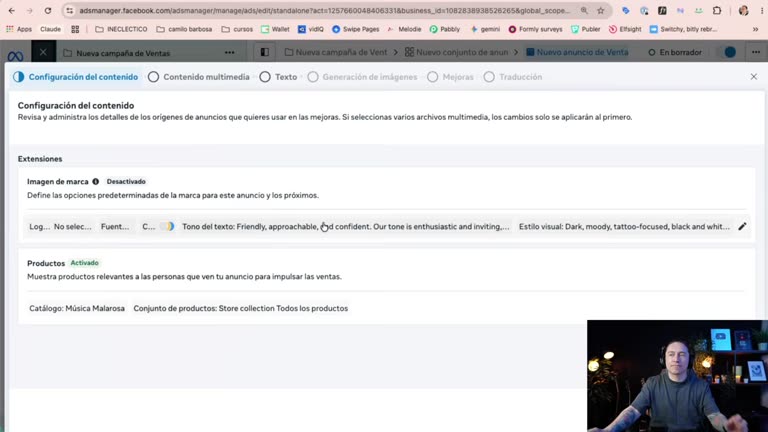Open Formly surveys bookmark
Viewport: 768px width, 432px height.
(x=535, y=29)
